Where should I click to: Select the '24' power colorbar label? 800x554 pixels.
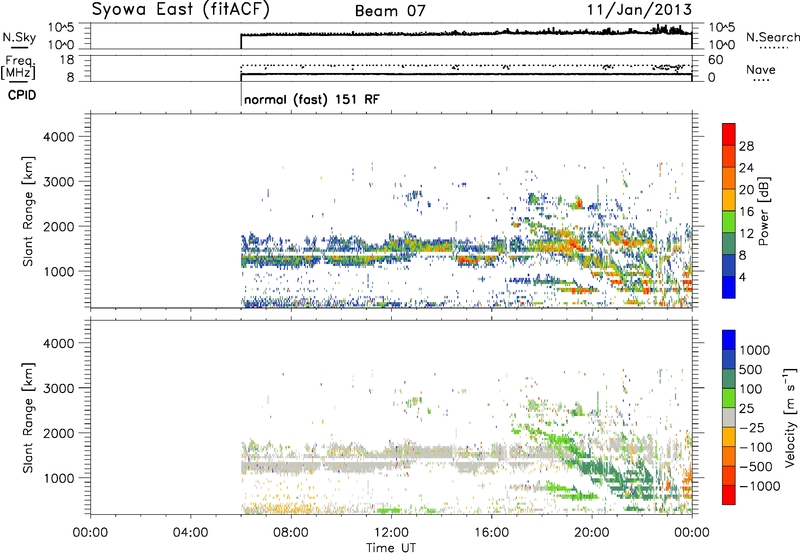(746, 168)
